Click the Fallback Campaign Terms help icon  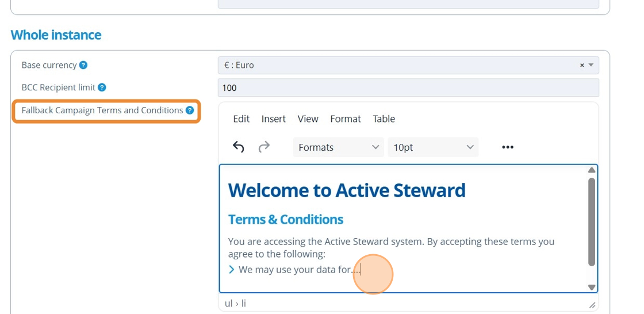(189, 110)
